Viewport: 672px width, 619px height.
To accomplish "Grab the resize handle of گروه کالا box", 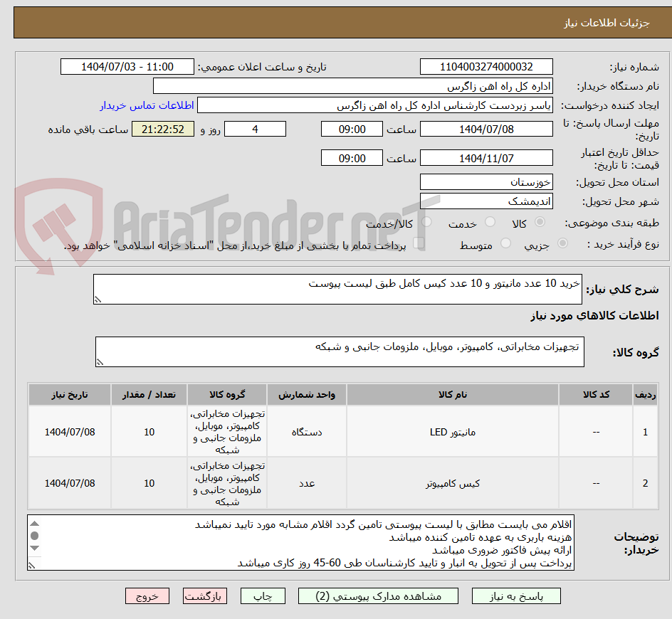I will [x=100, y=362].
